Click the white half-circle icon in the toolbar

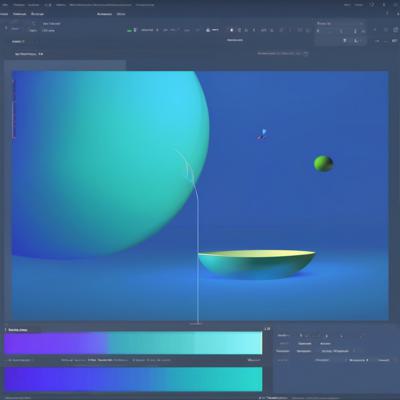232,30
